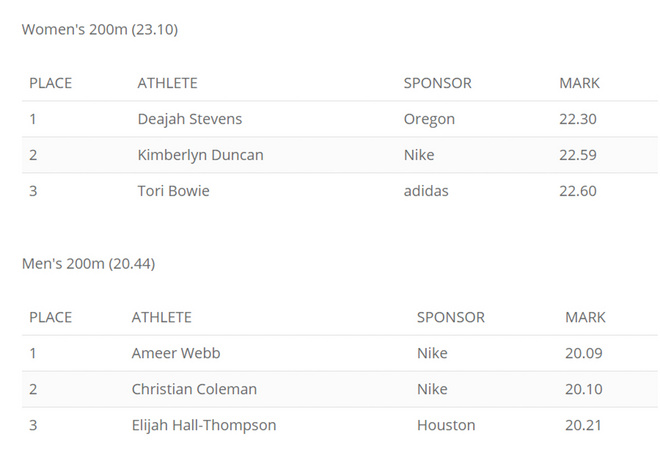Viewport: 660px width, 464px height.
Task: Select athlete name Deajah Stevens
Action: [190, 119]
